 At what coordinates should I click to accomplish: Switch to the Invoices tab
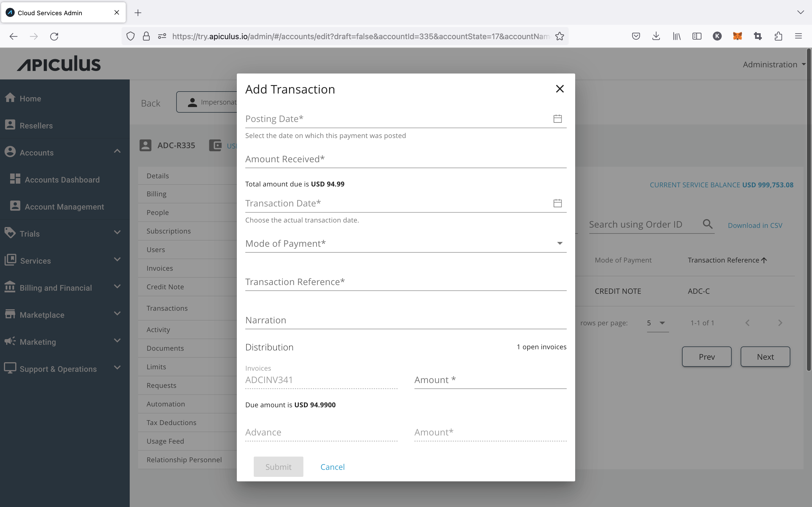pos(160,268)
